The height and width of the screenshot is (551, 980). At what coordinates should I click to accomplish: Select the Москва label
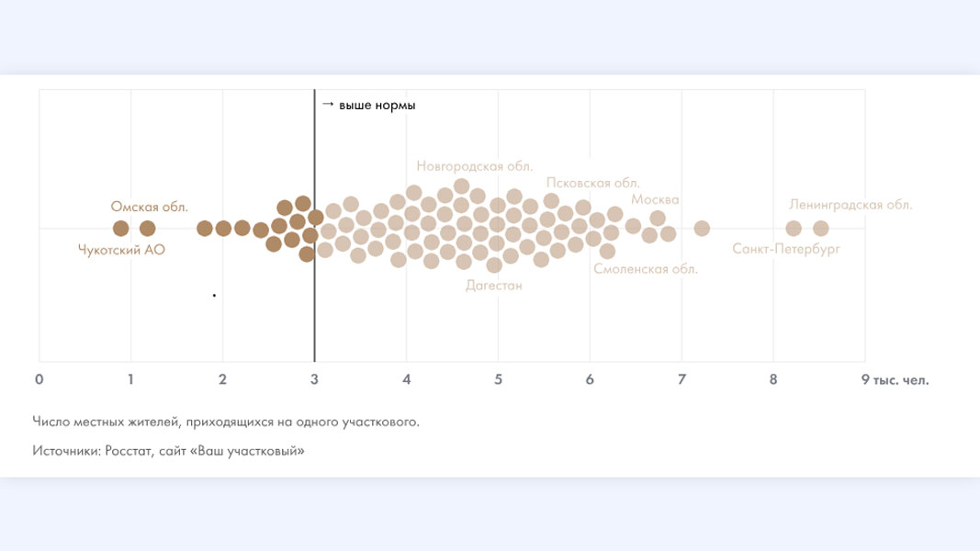coord(655,199)
